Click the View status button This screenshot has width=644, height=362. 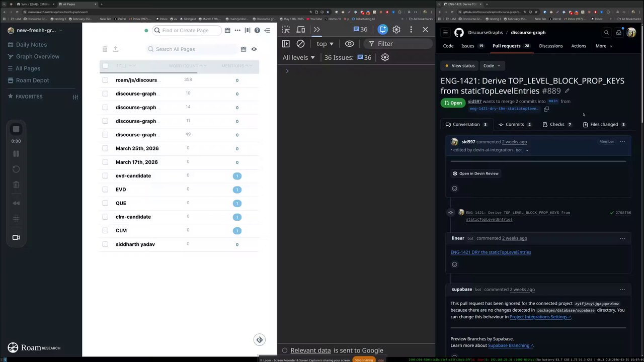[x=459, y=66]
